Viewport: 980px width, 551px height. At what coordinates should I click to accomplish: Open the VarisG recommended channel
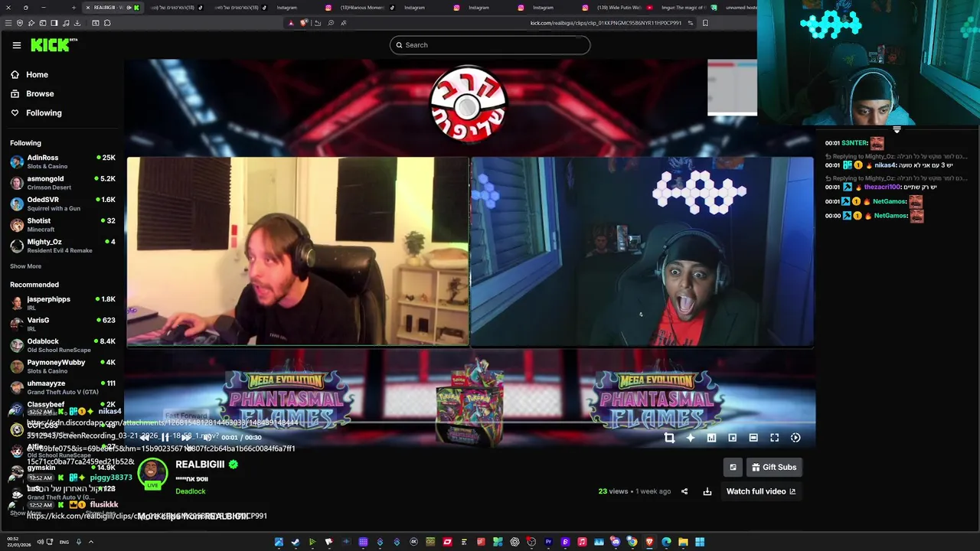63,324
